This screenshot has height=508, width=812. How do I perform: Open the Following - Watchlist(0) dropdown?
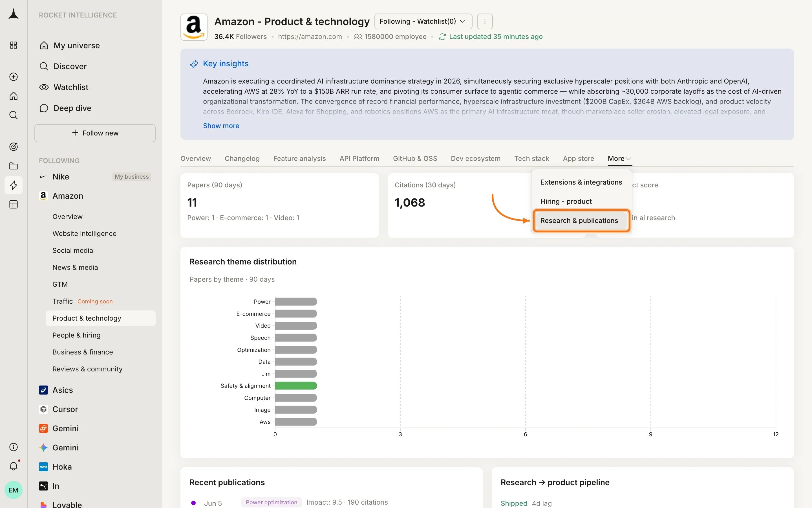[x=423, y=21]
